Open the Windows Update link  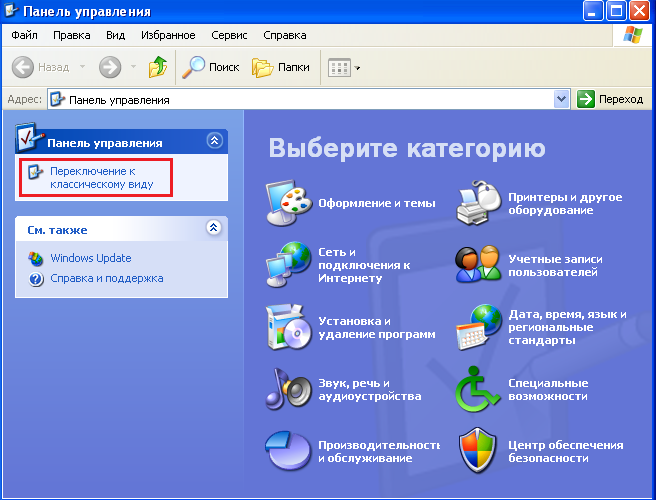[x=90, y=258]
